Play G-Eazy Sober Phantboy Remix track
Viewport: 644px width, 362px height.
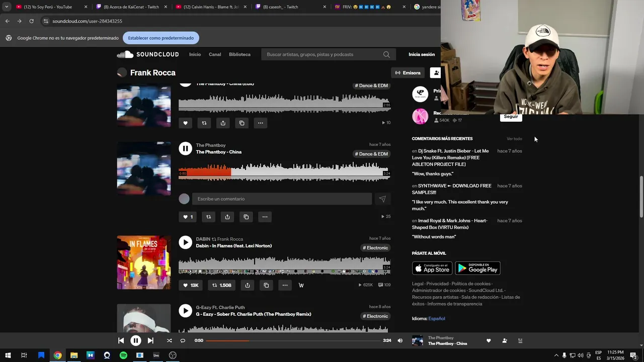(x=185, y=311)
